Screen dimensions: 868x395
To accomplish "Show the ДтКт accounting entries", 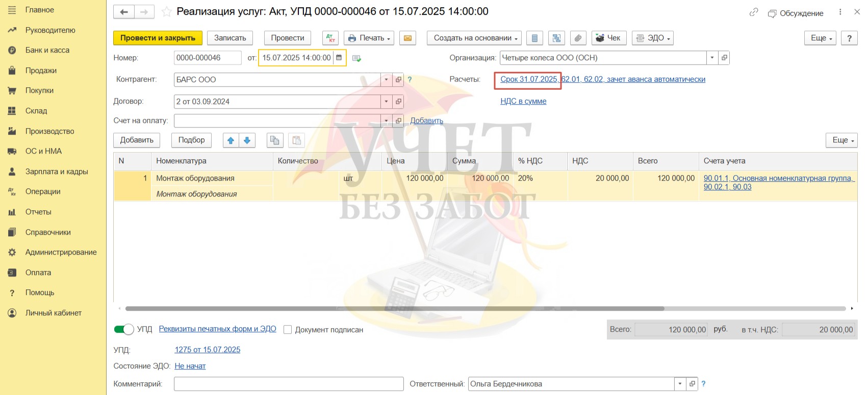I will 330,38.
